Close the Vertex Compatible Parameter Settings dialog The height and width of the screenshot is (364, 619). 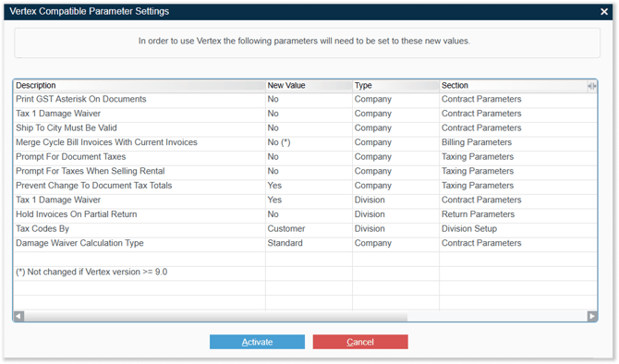tap(604, 12)
